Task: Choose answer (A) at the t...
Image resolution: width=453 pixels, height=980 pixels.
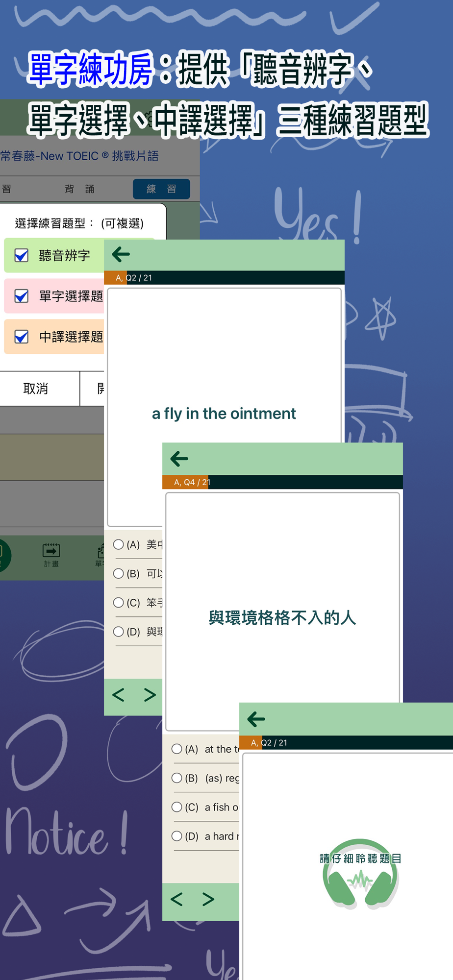Action: coord(177,749)
